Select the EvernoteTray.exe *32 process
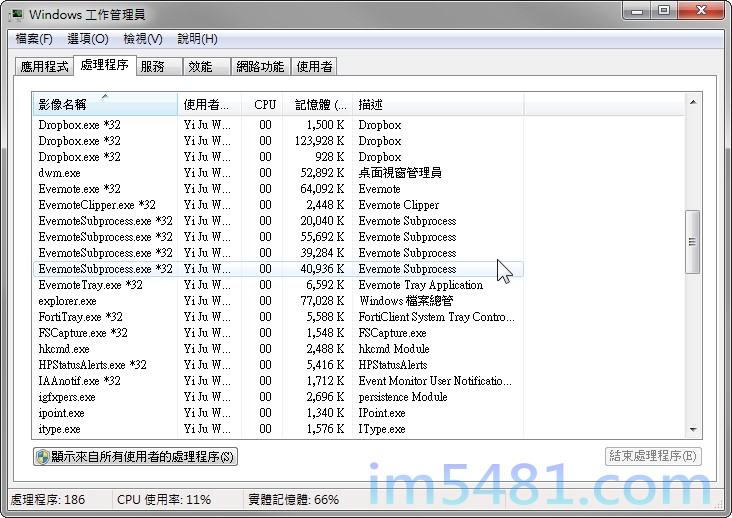This screenshot has height=518, width=732. coord(278,285)
